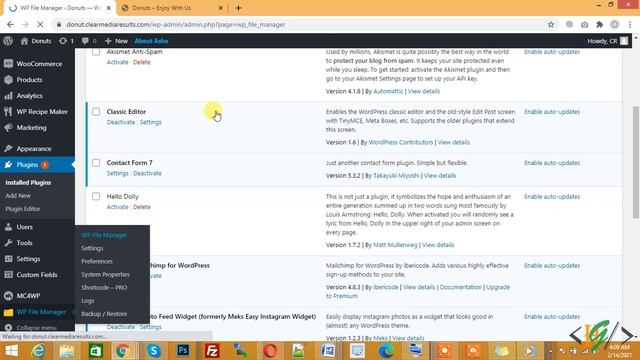Enable auto-updates for Hello Dolly
Screen dimensions: 640x360
pos(552,196)
